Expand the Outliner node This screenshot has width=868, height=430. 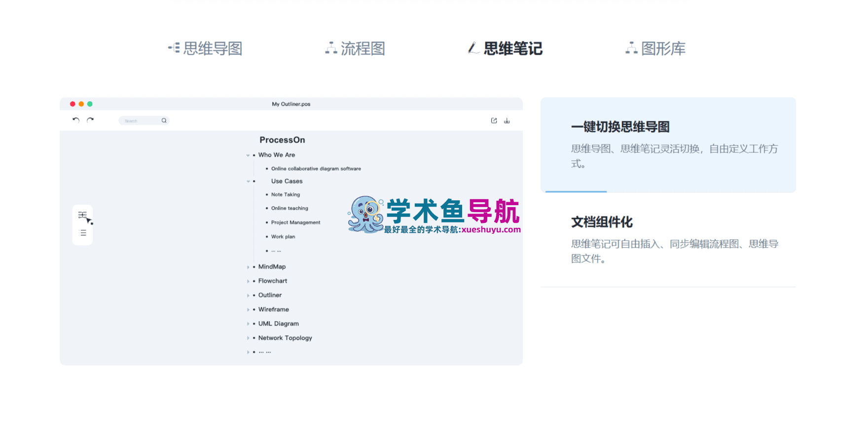pos(248,296)
